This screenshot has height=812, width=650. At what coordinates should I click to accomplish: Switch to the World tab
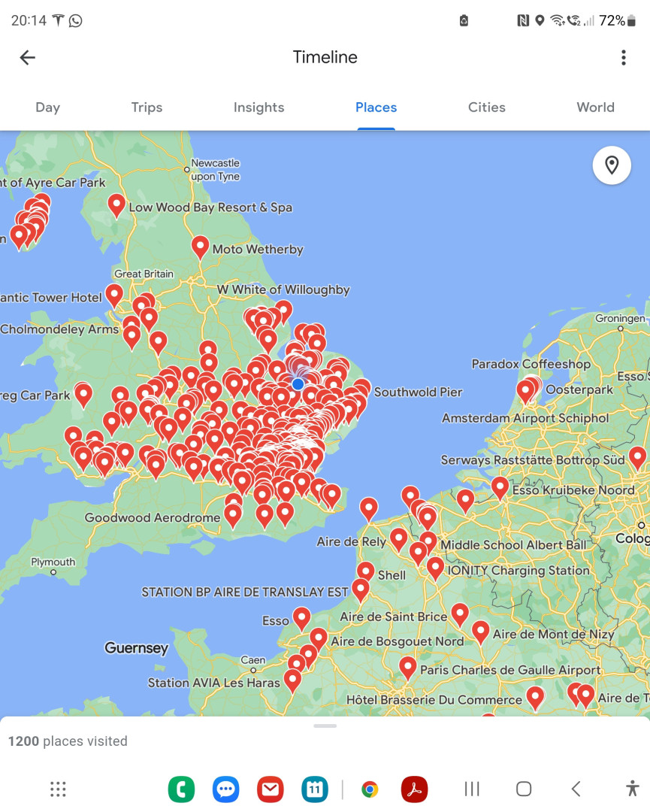coord(596,108)
